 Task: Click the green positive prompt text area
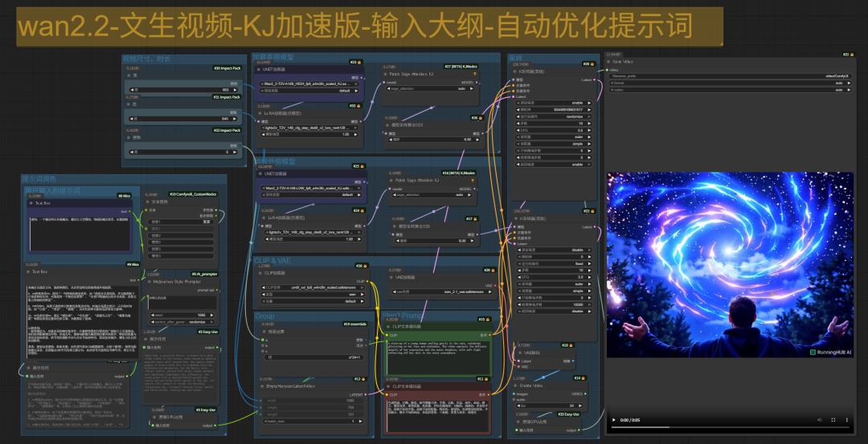(x=438, y=357)
